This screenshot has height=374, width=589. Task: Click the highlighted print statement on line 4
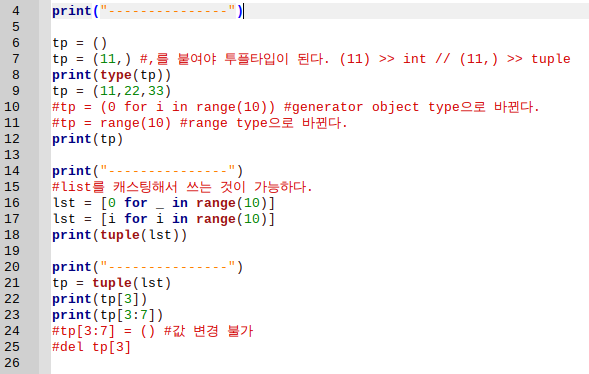[148, 11]
